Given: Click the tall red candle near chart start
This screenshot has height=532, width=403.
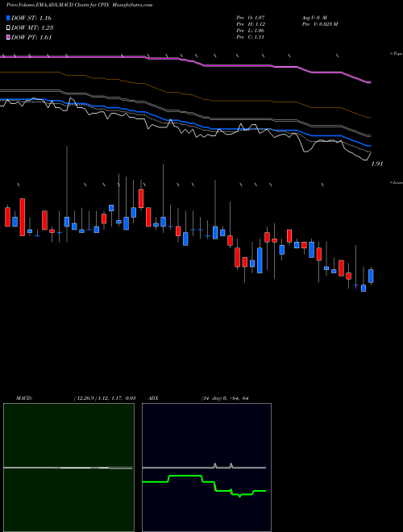Looking at the screenshot, I should pyautogui.click(x=23, y=217).
